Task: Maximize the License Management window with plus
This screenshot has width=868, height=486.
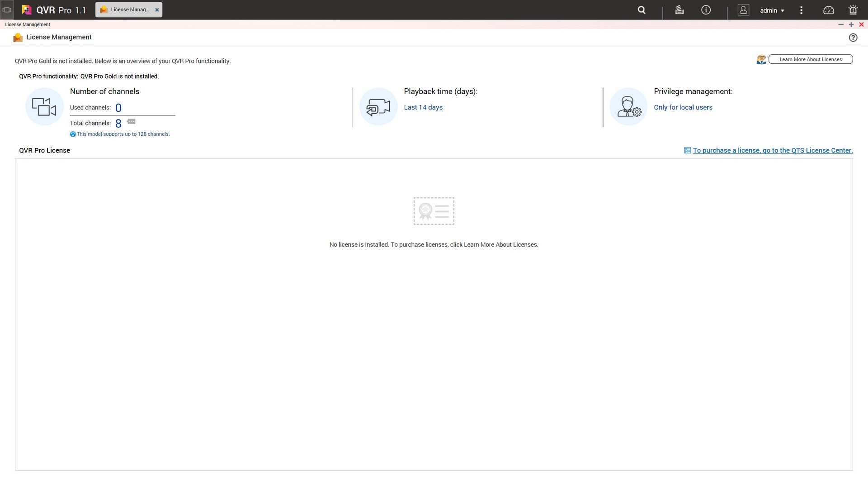Action: [x=851, y=24]
